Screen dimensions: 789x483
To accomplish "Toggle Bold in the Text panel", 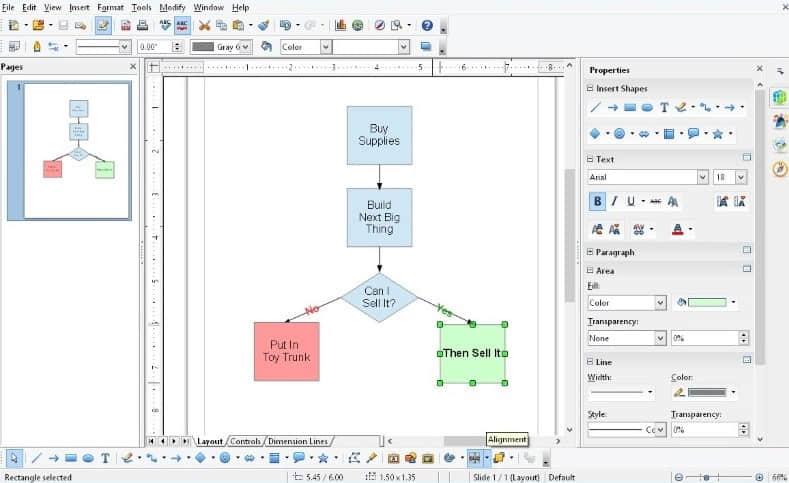I will [597, 201].
